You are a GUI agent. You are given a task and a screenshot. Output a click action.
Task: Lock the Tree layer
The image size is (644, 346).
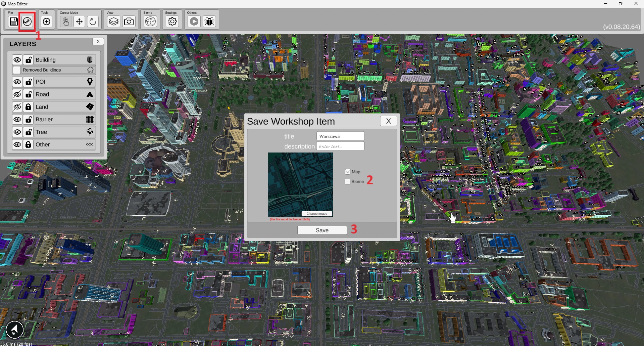click(29, 132)
